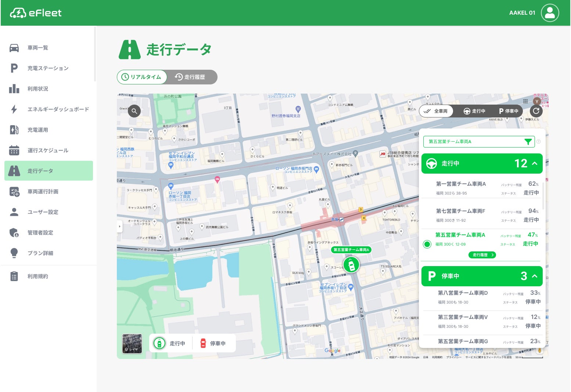571x392 pixels.
Task: Click the vehicle list scrollbar
Action: [543, 196]
